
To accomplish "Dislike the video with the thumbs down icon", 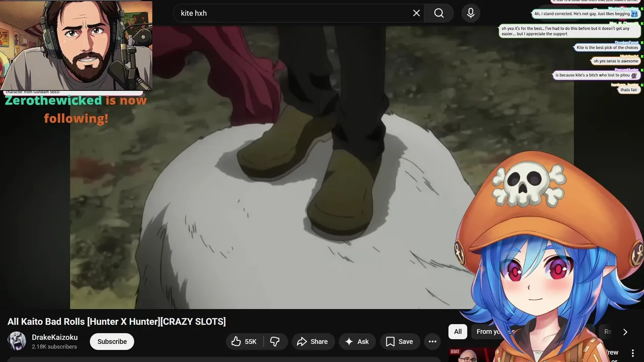I will [275, 341].
